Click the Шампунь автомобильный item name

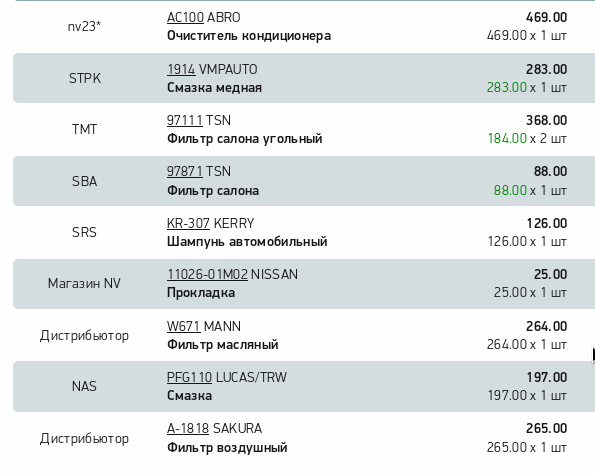247,242
